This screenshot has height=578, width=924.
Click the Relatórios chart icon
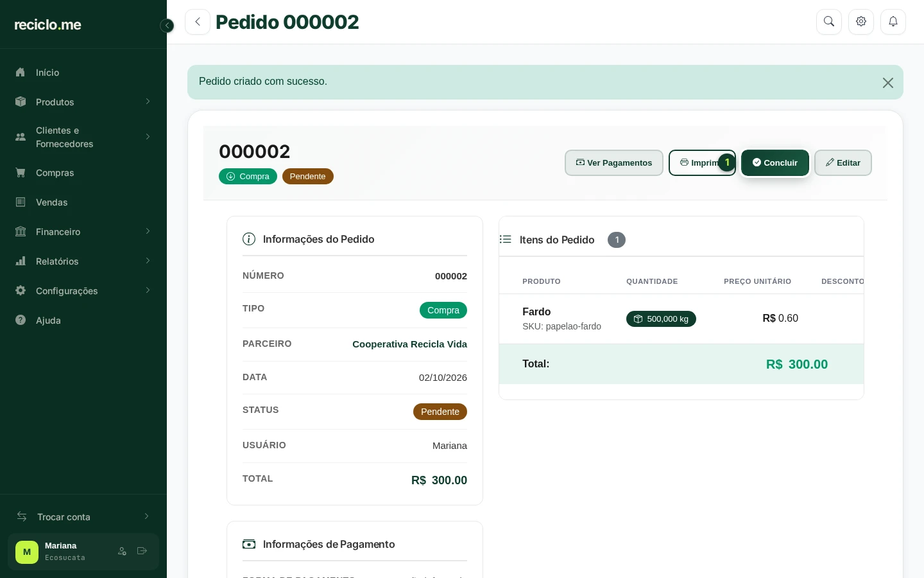pyautogui.click(x=21, y=261)
